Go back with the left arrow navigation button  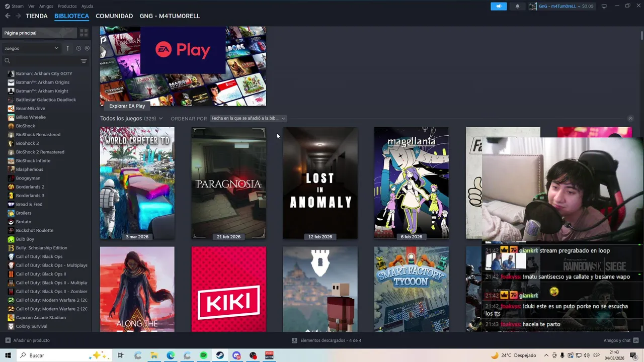pyautogui.click(x=8, y=16)
